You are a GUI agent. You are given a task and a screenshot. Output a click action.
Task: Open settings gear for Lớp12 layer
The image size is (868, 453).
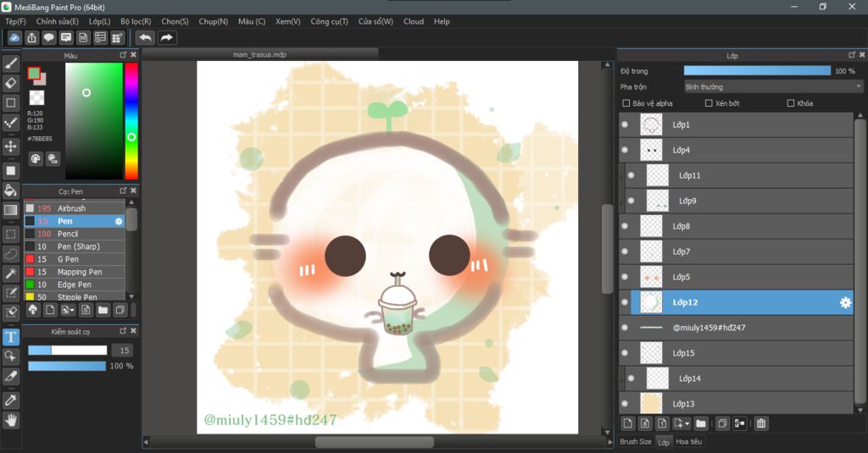point(845,302)
